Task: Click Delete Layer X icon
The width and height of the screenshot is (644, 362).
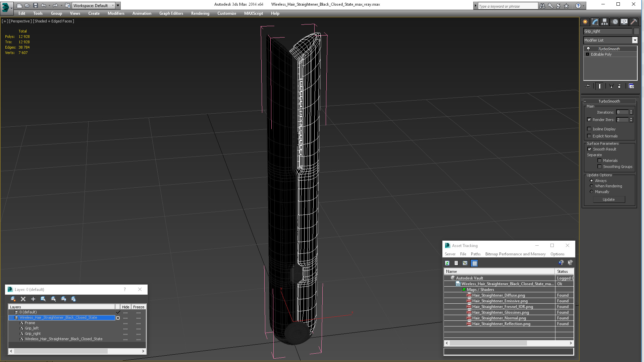Action: [23, 299]
